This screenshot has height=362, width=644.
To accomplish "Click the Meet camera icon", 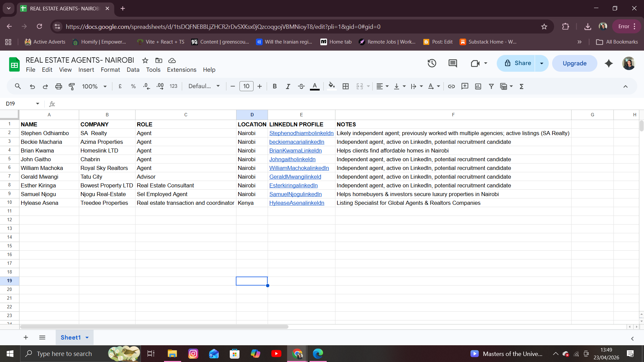I will click(x=475, y=63).
